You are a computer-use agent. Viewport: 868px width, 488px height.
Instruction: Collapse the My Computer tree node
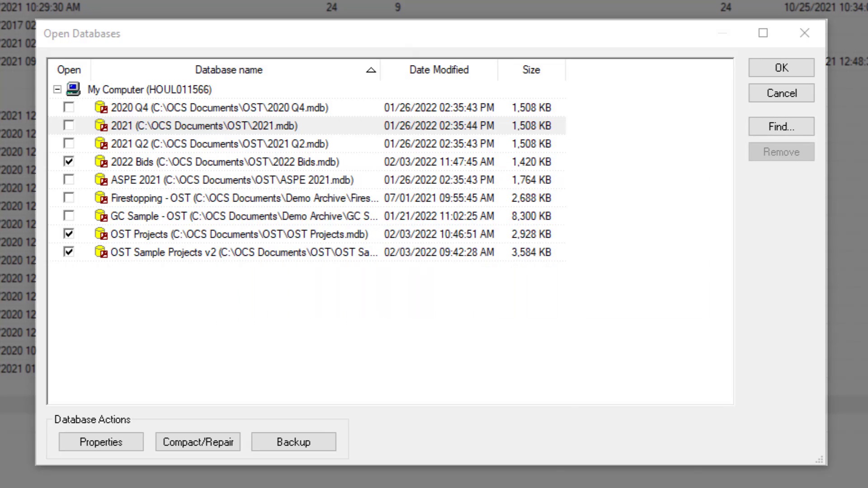pos(57,89)
